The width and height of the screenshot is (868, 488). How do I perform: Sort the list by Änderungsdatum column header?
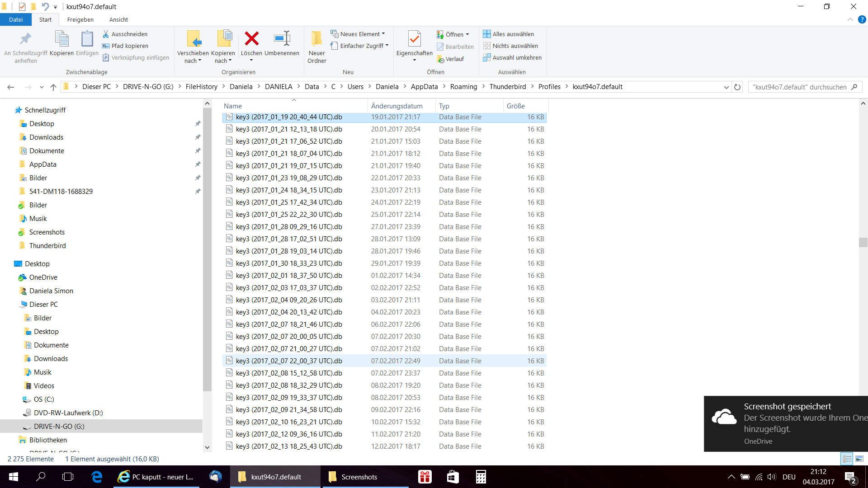pyautogui.click(x=396, y=106)
